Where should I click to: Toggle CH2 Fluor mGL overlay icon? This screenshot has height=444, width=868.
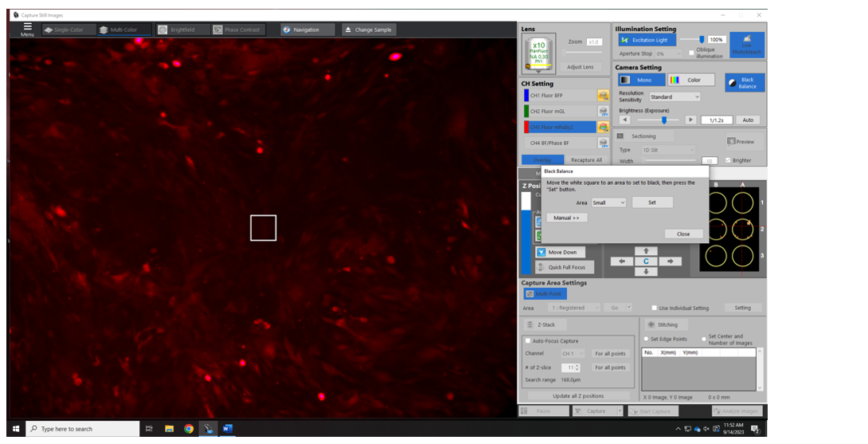click(603, 112)
